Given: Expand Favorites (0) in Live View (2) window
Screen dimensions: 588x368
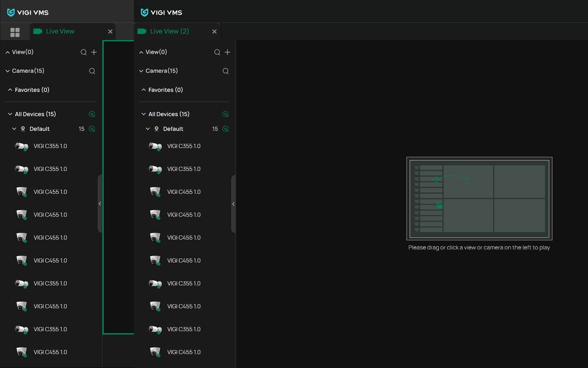Looking at the screenshot, I should [144, 90].
